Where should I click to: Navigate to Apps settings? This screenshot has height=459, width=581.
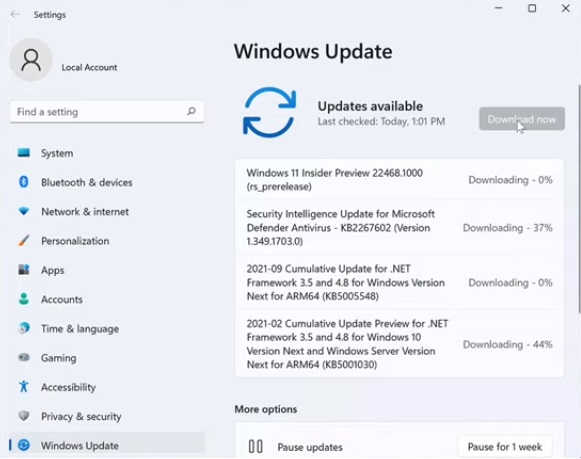click(x=52, y=270)
